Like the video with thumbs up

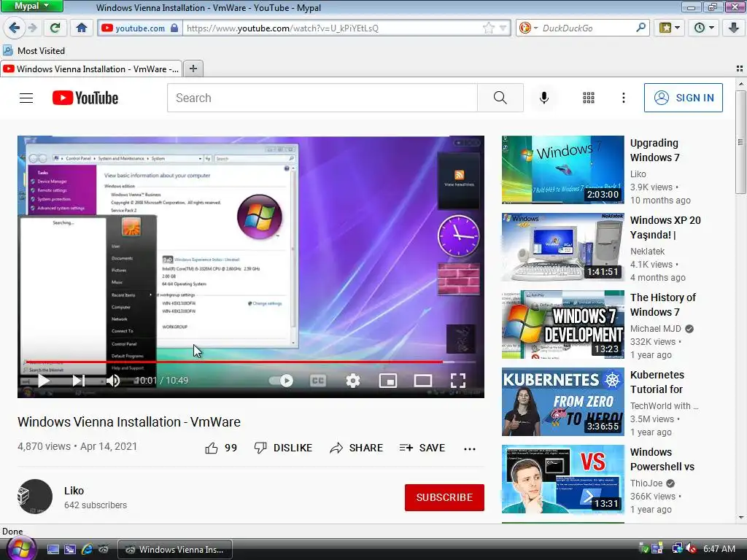tap(211, 448)
